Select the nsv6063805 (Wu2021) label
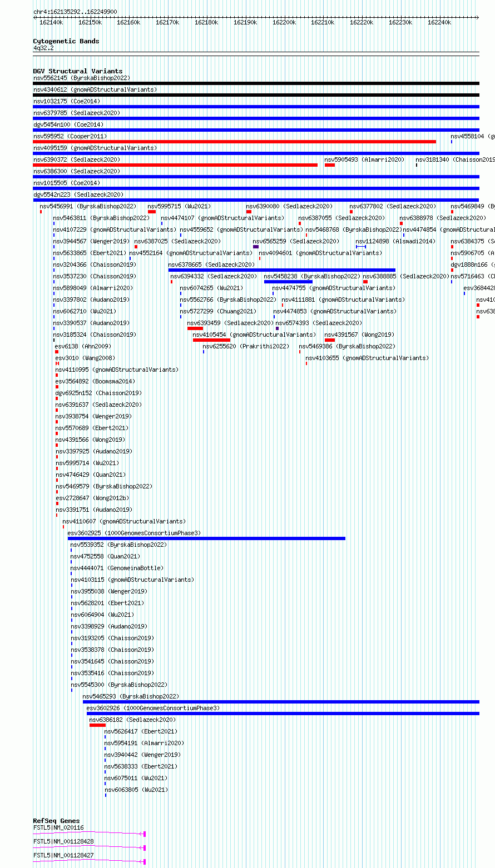The height and width of the screenshot is (868, 495). pyautogui.click(x=136, y=790)
